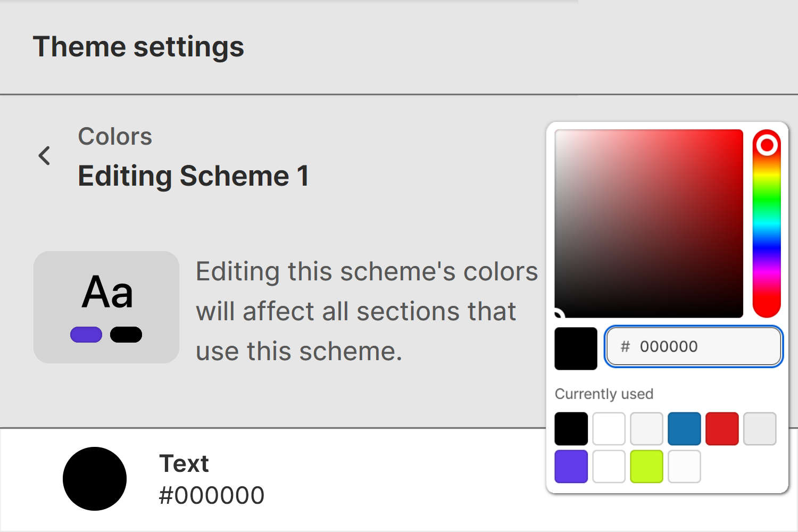Pick a shade in the color gradient area

pyautogui.click(x=649, y=223)
